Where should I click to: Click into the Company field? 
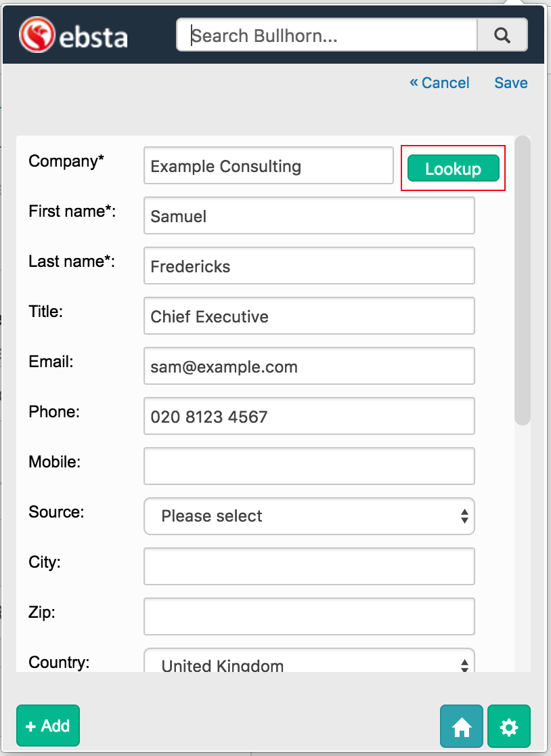click(x=268, y=166)
